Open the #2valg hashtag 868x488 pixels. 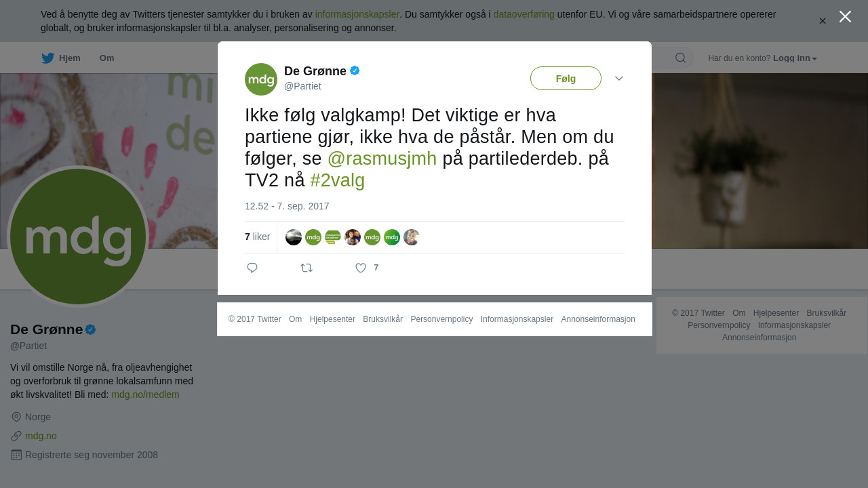click(337, 180)
